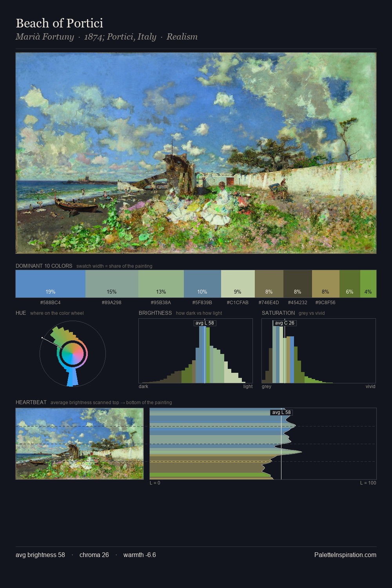
Task: Select the tan swatch above #9C8F56
Action: [x=326, y=284]
